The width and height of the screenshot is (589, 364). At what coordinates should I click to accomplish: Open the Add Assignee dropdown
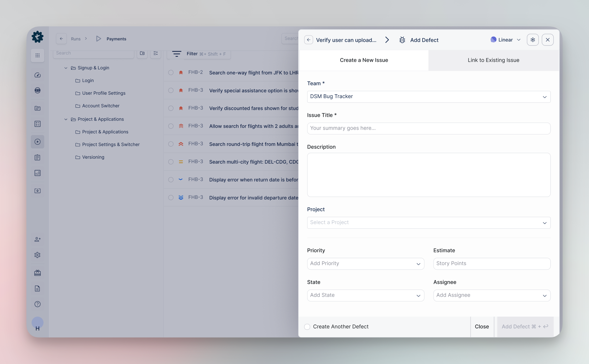pos(491,295)
